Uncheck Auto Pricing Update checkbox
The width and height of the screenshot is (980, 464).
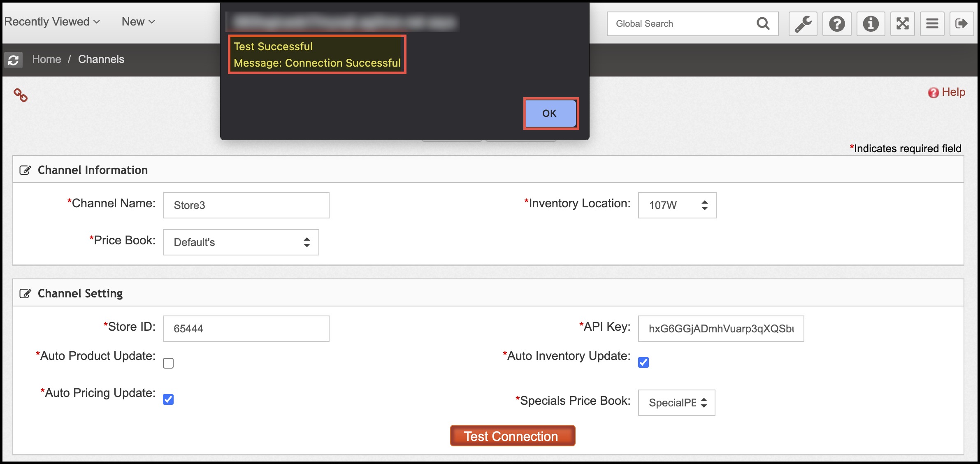pos(168,399)
